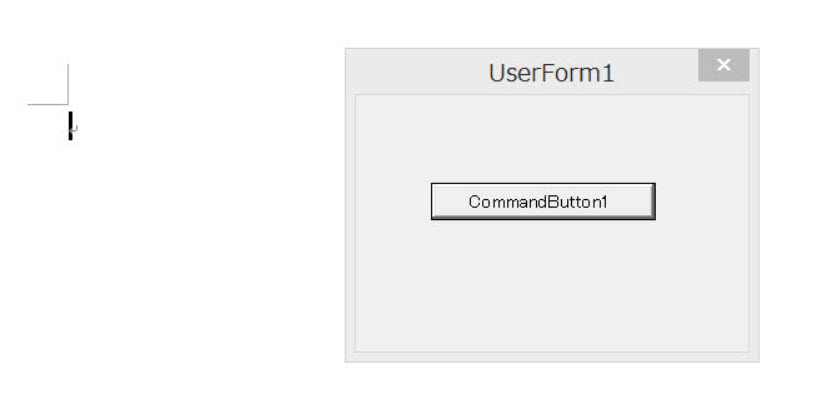Click empty form area right of CommandButton1

702,201
